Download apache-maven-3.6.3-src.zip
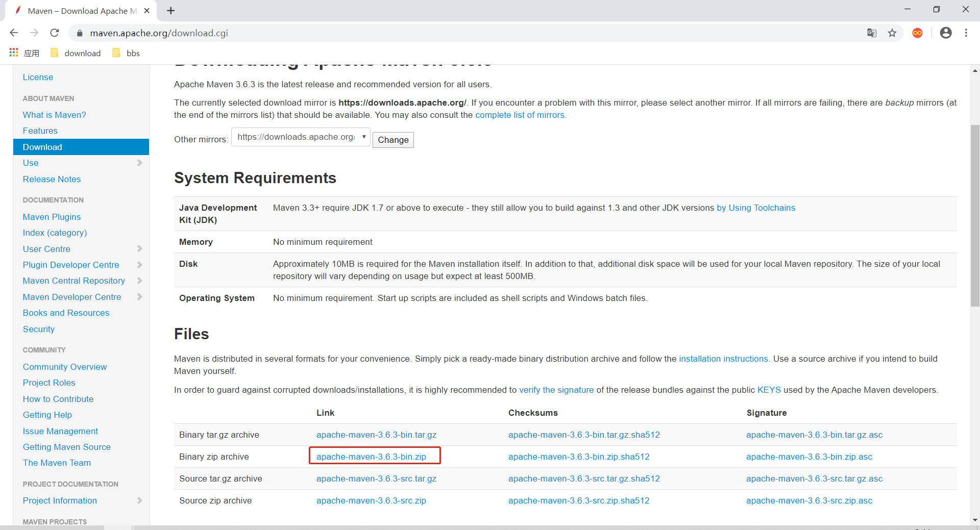Viewport: 980px width, 530px height. click(x=371, y=500)
